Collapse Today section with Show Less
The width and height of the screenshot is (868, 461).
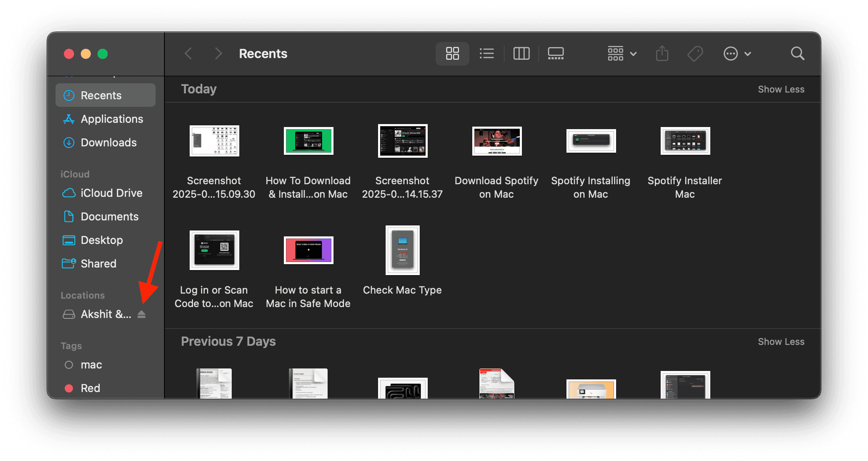coord(781,89)
